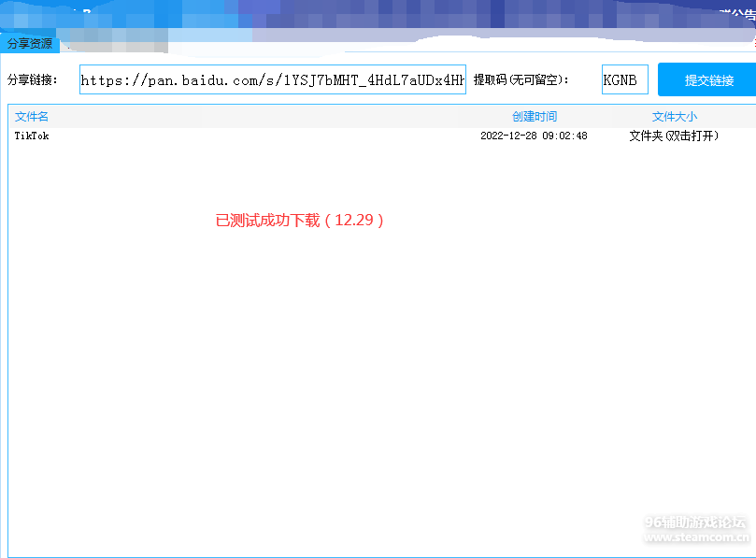Viewport: 756px width, 558px height.
Task: Select the TikTok folder row
Action: [x=32, y=136]
